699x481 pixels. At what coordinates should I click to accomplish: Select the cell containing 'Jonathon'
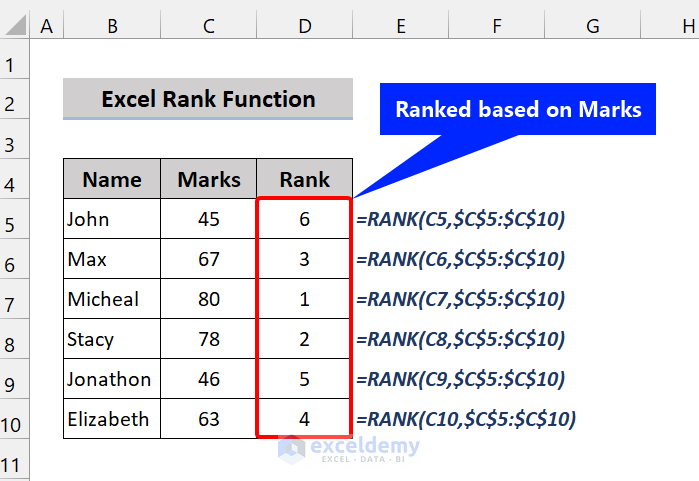coord(112,379)
